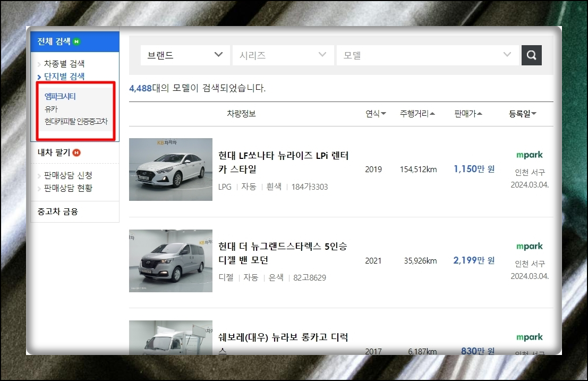Screen dimensions: 588x381
Task: Sort the list by 주행거리 column
Action: (x=417, y=114)
